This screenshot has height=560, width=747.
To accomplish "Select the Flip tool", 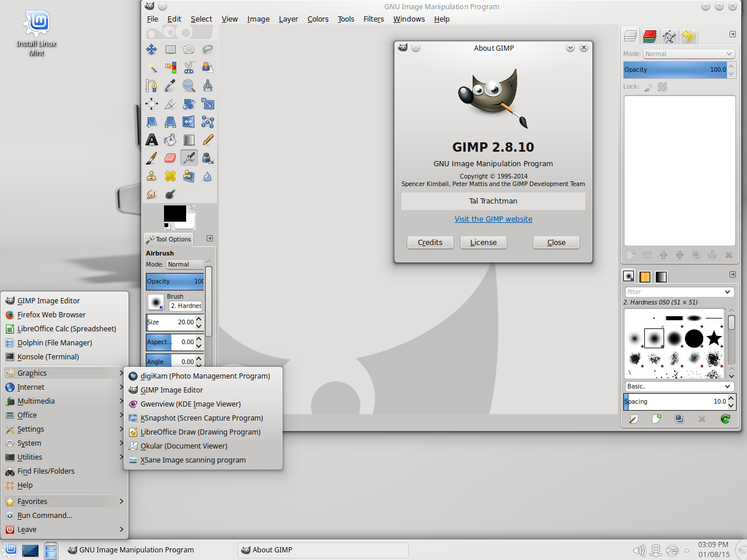I will click(x=189, y=122).
